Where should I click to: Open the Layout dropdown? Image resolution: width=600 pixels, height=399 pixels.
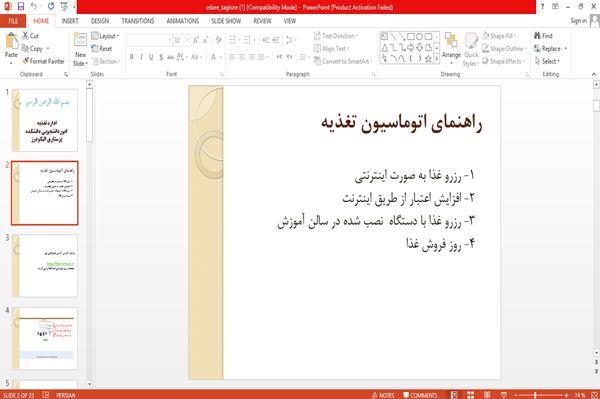(105, 36)
